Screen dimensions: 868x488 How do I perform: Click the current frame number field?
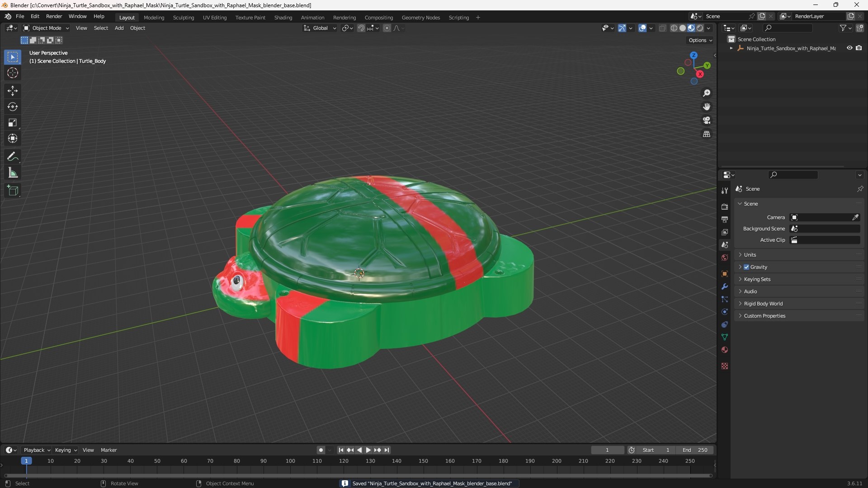pos(607,450)
